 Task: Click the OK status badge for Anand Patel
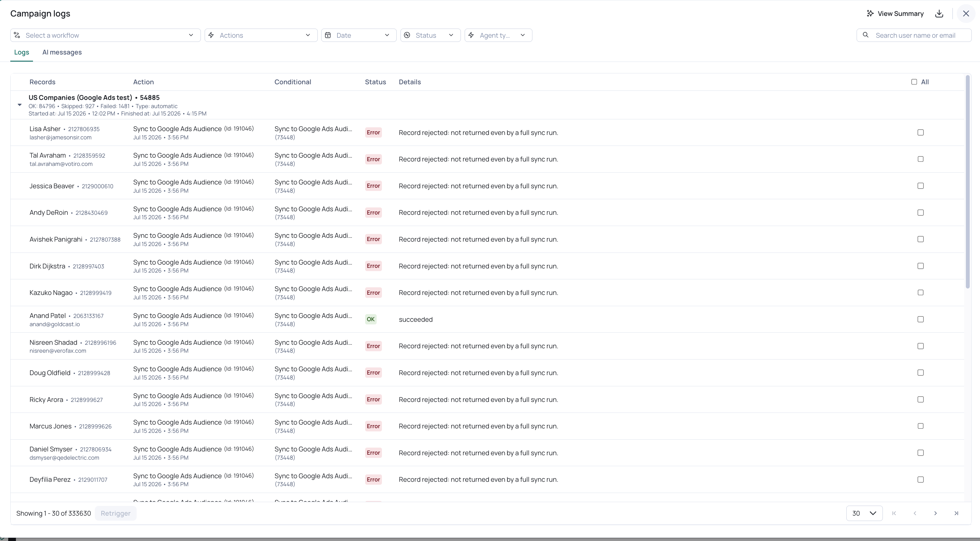370,319
